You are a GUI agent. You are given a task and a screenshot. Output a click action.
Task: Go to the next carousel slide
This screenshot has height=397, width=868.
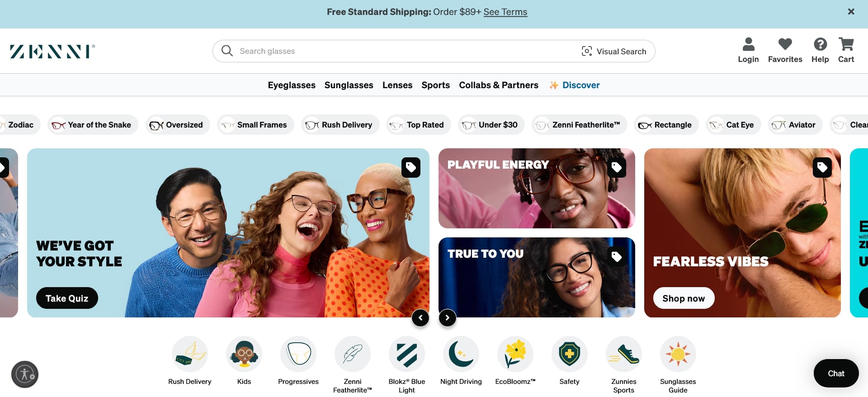click(448, 318)
